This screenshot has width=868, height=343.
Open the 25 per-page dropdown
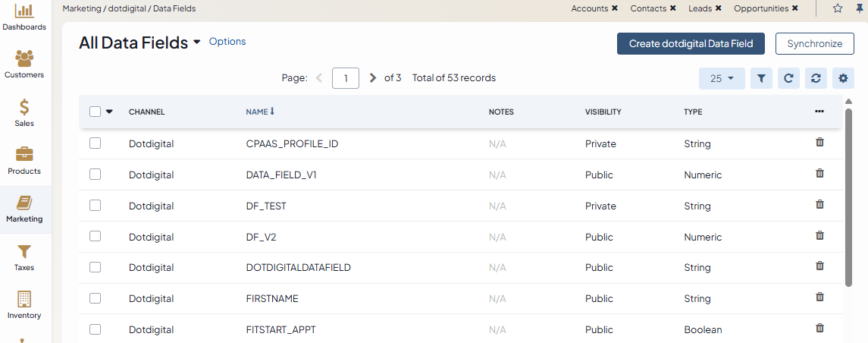click(x=722, y=78)
